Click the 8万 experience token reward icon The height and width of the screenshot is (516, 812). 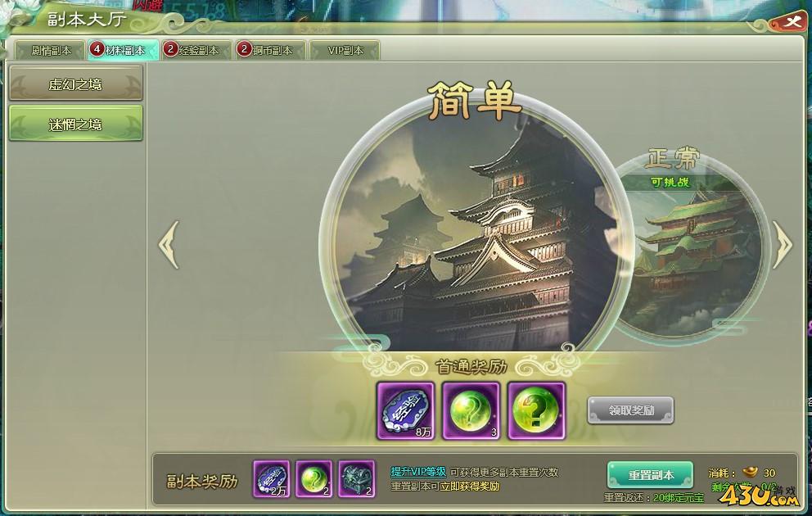click(405, 411)
